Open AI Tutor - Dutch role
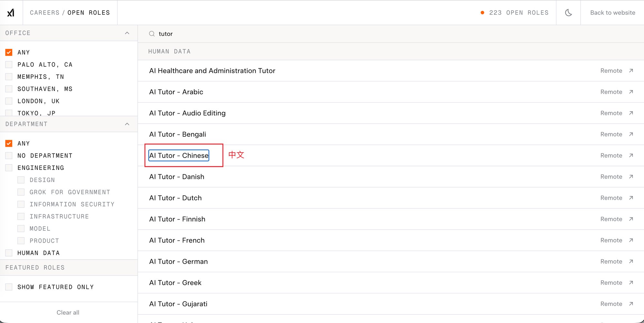Viewport: 644px width, 323px height. (175, 198)
